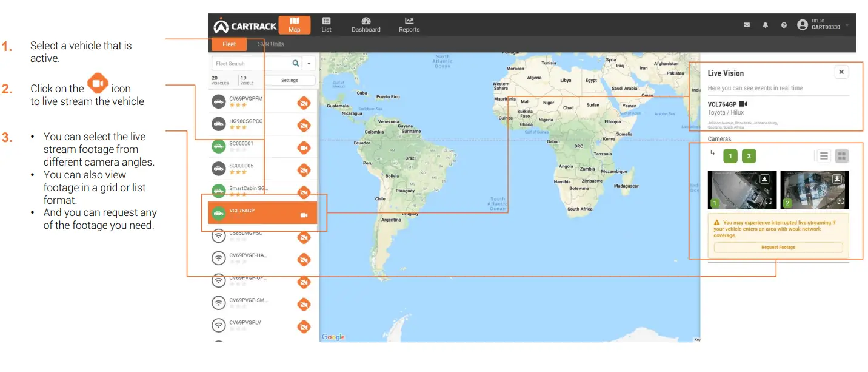Click the disabled camera icon for SC000005

coord(304,169)
